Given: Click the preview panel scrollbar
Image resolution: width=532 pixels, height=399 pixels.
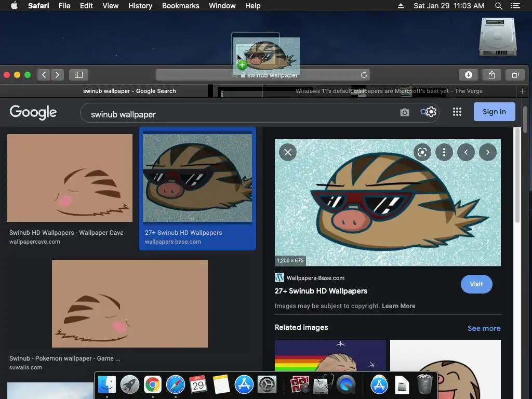Looking at the screenshot, I should (x=517, y=176).
